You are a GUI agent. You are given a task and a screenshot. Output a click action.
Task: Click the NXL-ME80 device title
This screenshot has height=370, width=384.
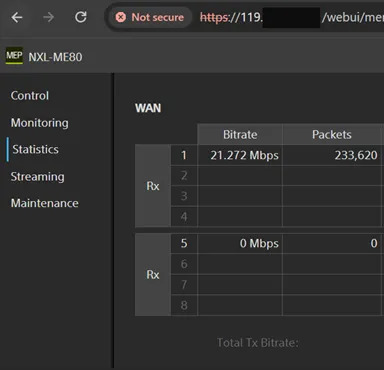[x=55, y=57]
